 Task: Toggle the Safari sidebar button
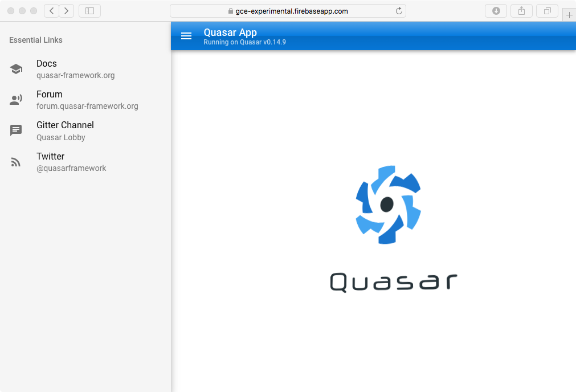89,11
